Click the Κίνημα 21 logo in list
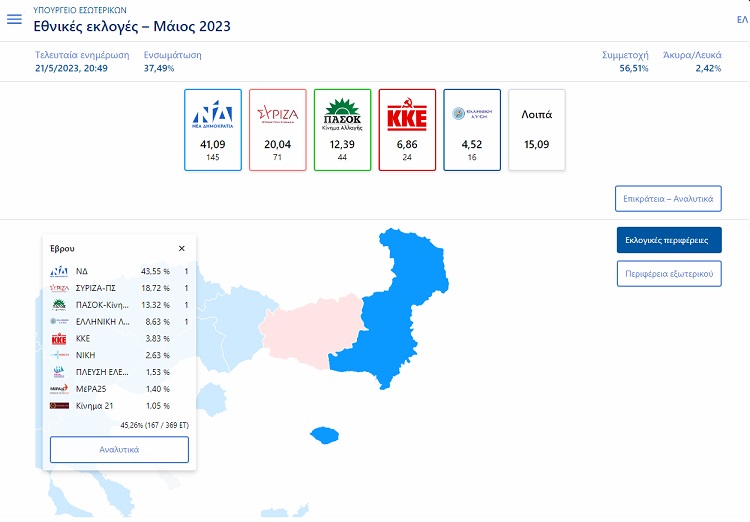 (x=59, y=406)
